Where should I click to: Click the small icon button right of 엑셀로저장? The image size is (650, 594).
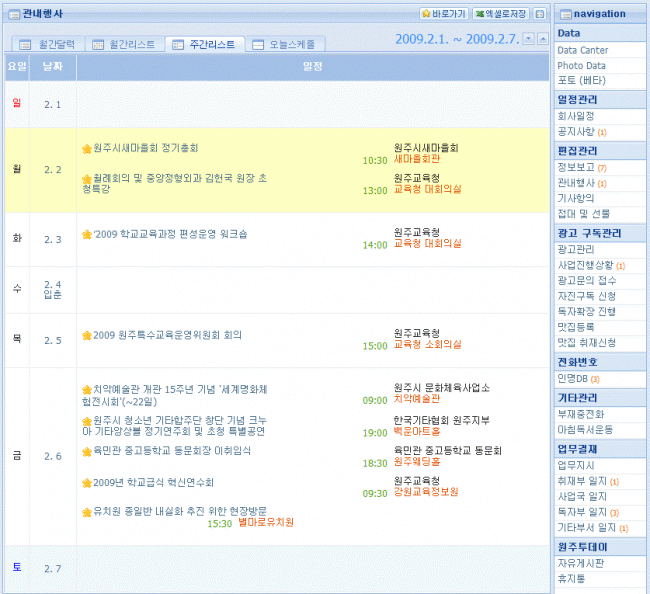tap(540, 14)
